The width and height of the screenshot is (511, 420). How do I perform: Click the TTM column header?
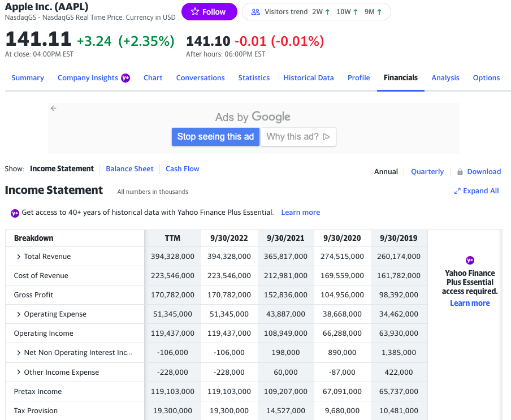[172, 238]
